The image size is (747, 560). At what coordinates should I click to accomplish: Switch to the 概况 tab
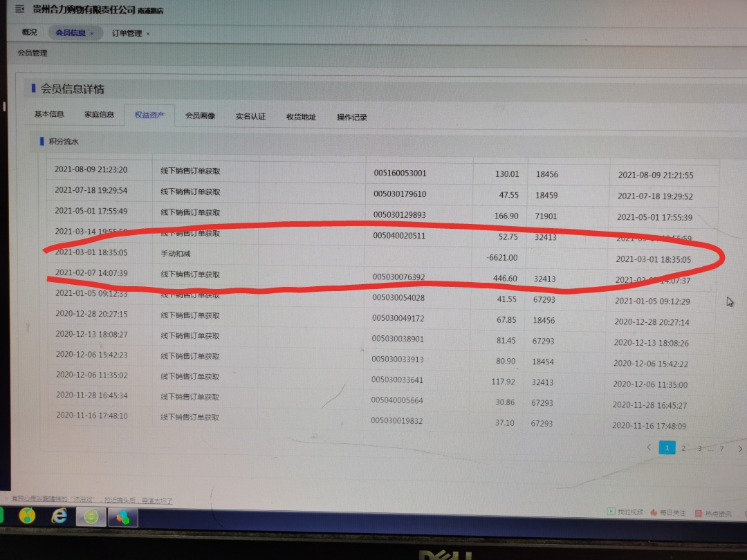29,32
